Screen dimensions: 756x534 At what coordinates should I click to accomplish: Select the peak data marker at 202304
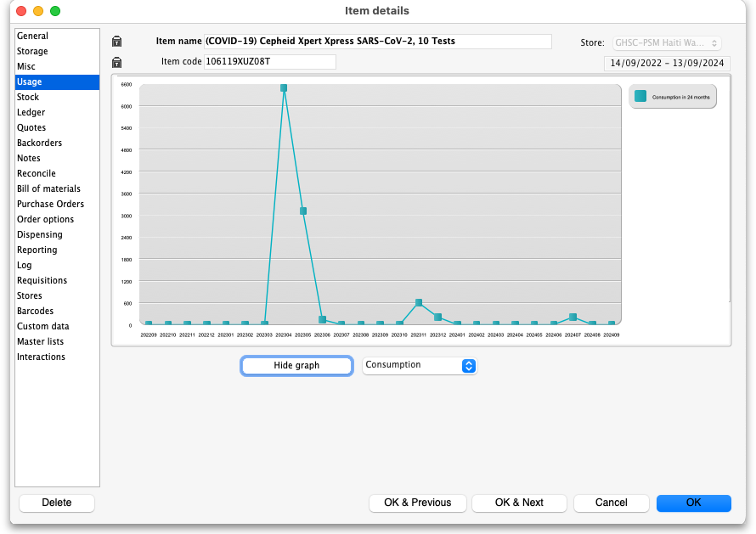284,88
